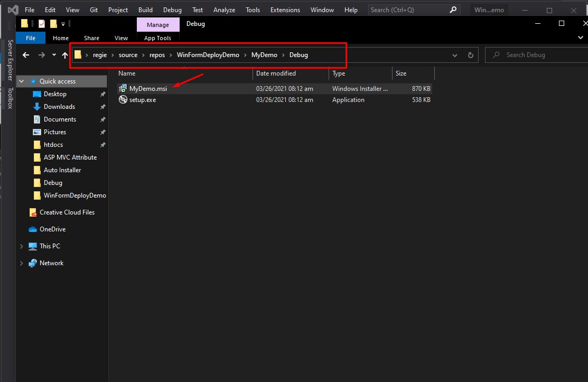Select the setup.exe application icon
588x382 pixels.
pos(123,100)
